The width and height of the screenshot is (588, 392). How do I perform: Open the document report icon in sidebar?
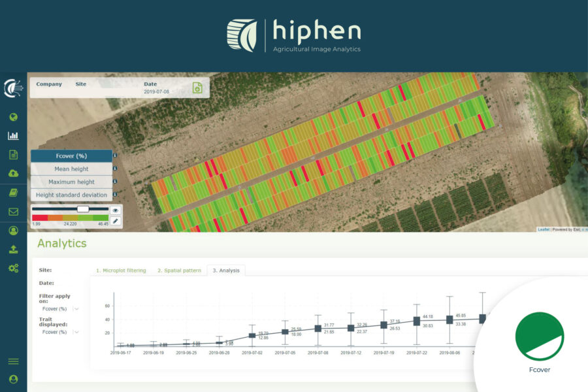click(14, 152)
